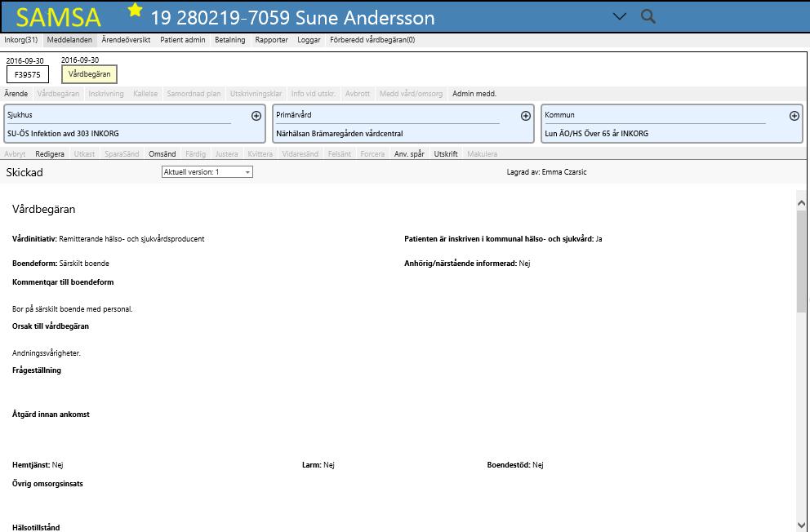Image resolution: width=810 pixels, height=532 pixels.
Task: Click Boendeform: Särskilt boende text
Action: click(60, 264)
